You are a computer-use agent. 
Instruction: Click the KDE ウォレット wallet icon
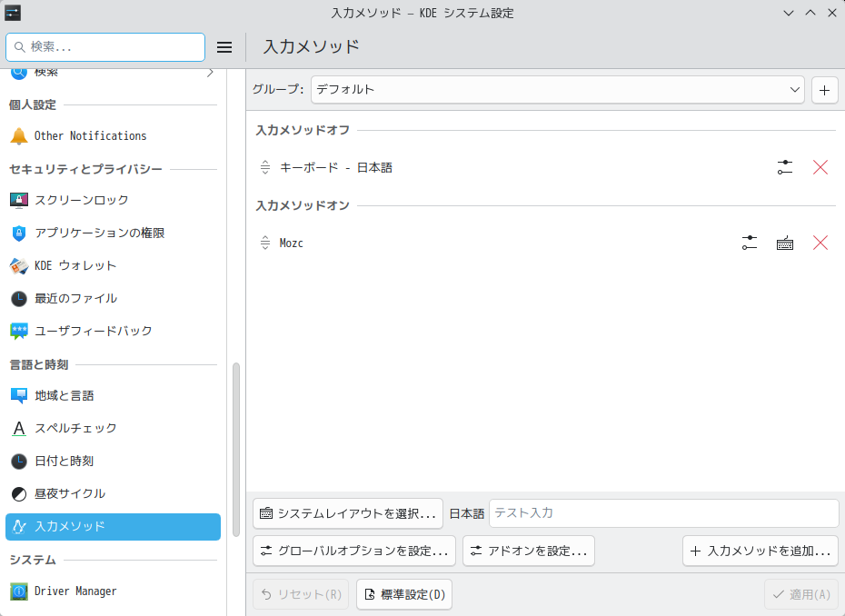coord(19,265)
